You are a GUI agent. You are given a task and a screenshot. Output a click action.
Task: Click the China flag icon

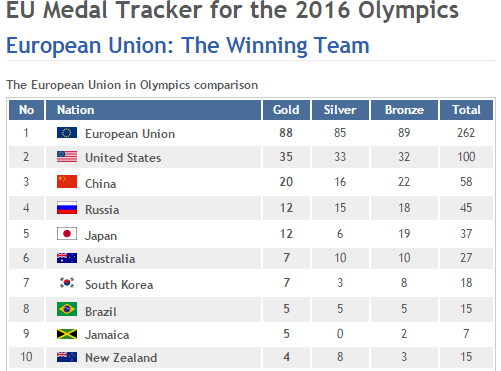pyautogui.click(x=67, y=182)
